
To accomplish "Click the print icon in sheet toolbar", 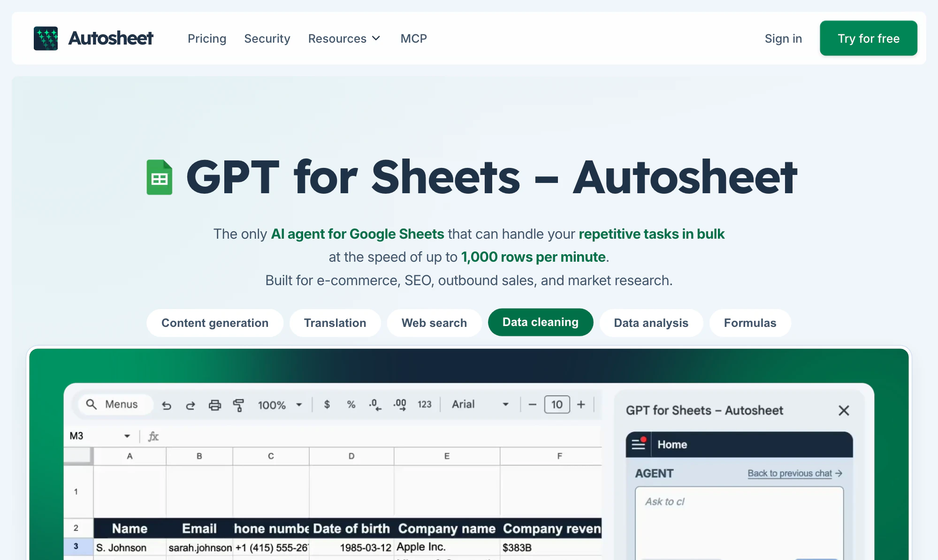I will tap(215, 405).
